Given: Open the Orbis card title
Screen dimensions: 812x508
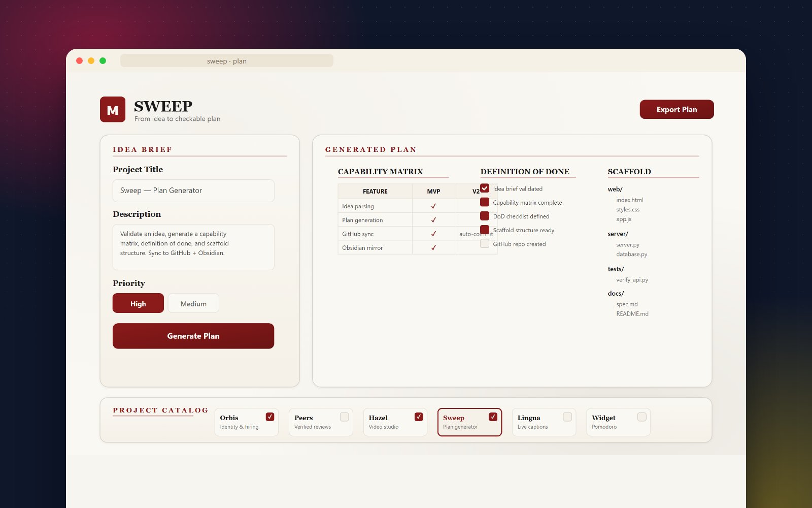Looking at the screenshot, I should [x=229, y=418].
